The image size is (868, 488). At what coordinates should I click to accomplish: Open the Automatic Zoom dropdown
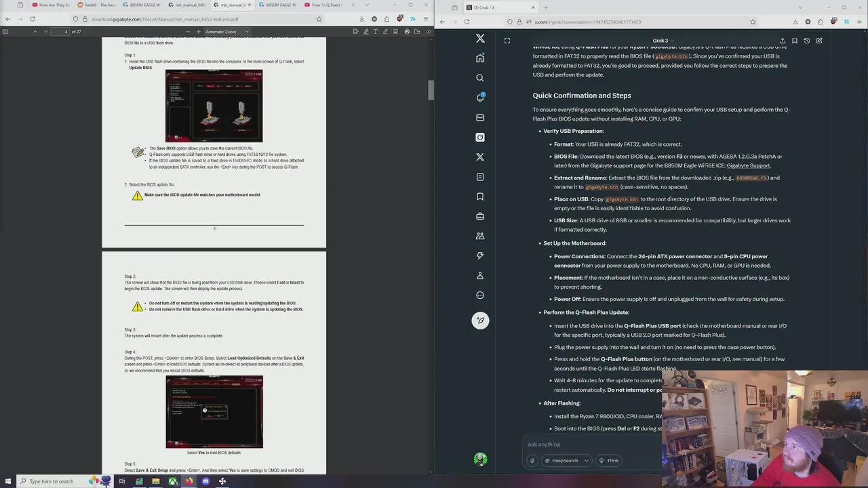click(x=226, y=31)
